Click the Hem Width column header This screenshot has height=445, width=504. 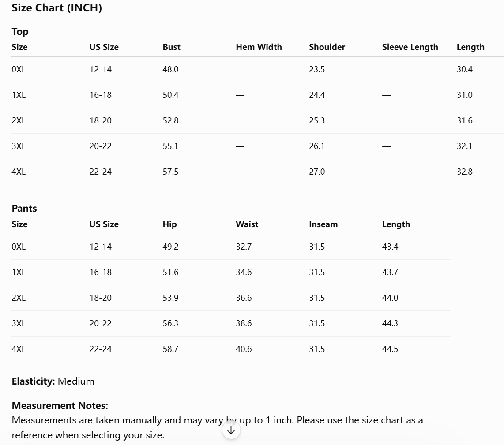(259, 47)
